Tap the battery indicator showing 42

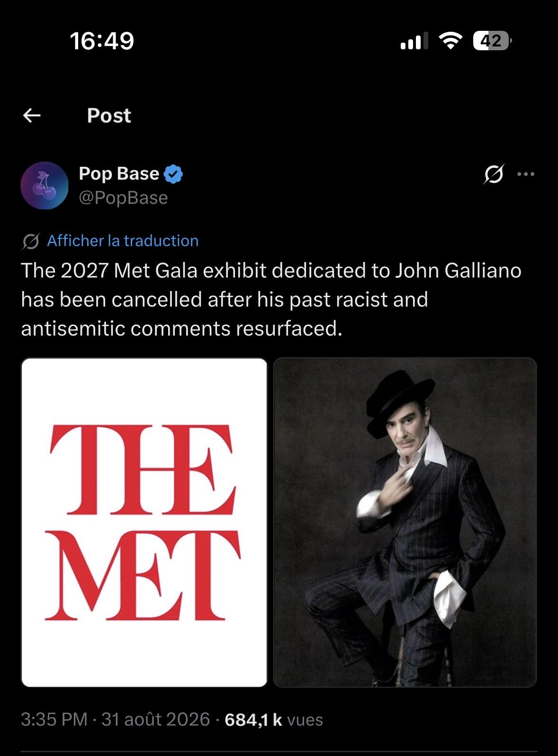coord(492,41)
